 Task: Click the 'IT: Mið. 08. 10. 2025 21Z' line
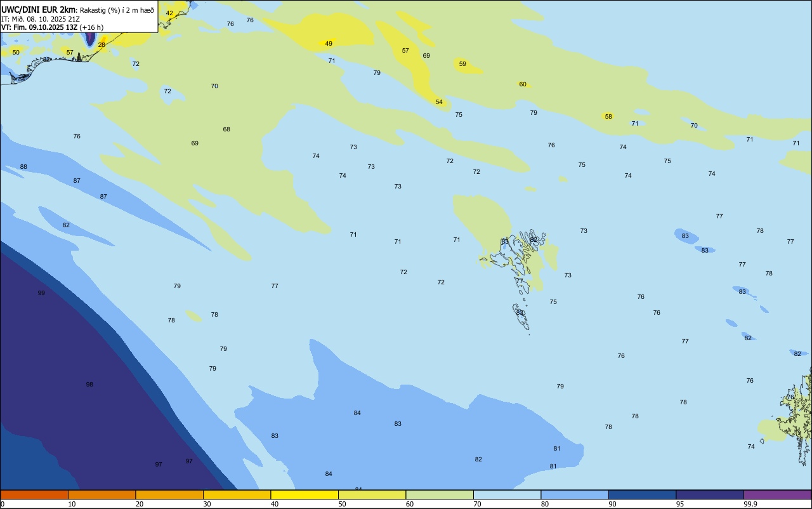point(40,19)
